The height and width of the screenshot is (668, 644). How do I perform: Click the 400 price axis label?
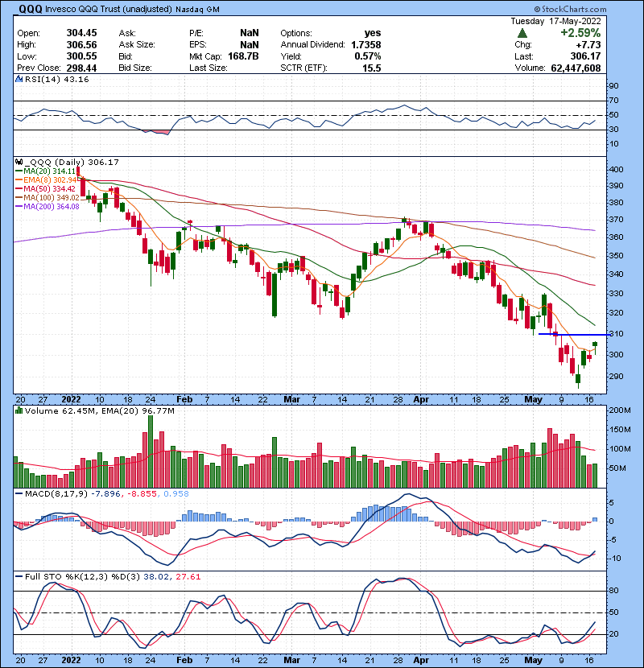[x=617, y=170]
